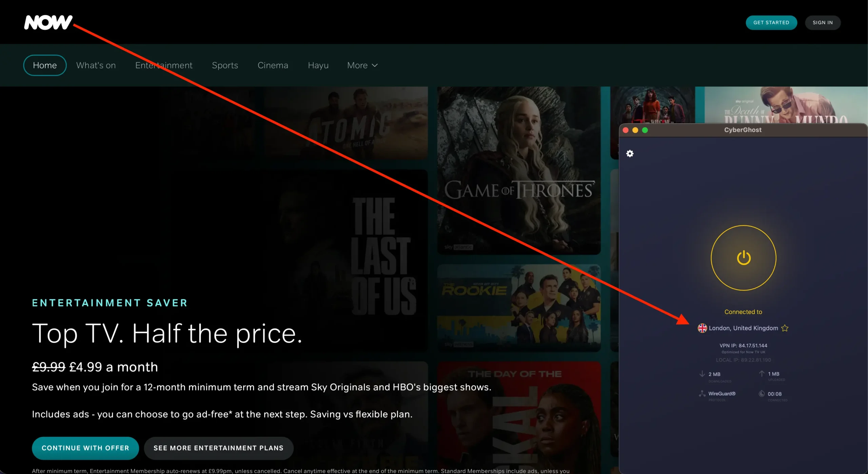This screenshot has width=868, height=474.
Task: Favorite the London server via star icon
Action: pos(785,328)
